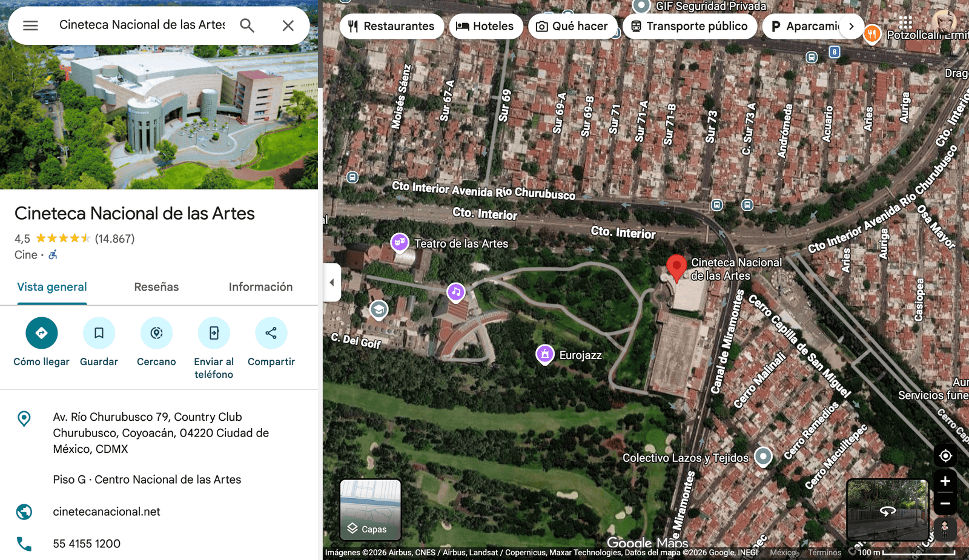Select the Vista general tab

pyautogui.click(x=52, y=287)
